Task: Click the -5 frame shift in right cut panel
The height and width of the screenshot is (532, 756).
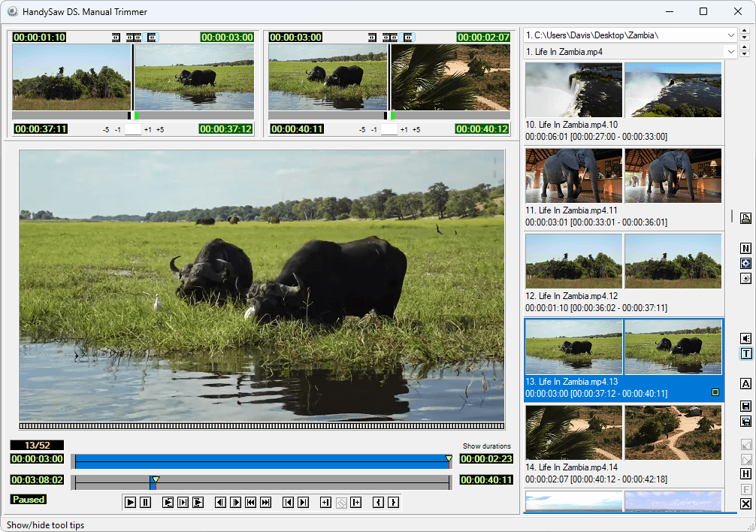Action: pyautogui.click(x=361, y=129)
